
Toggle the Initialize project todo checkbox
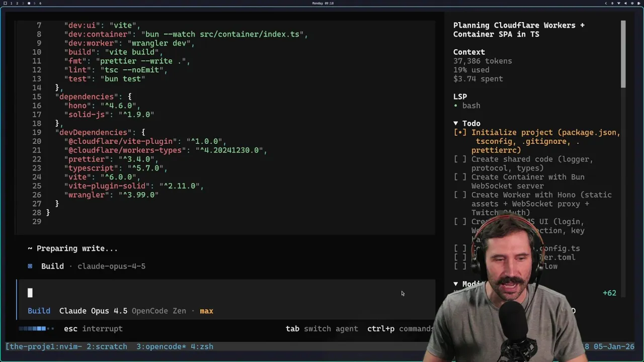pyautogui.click(x=460, y=133)
